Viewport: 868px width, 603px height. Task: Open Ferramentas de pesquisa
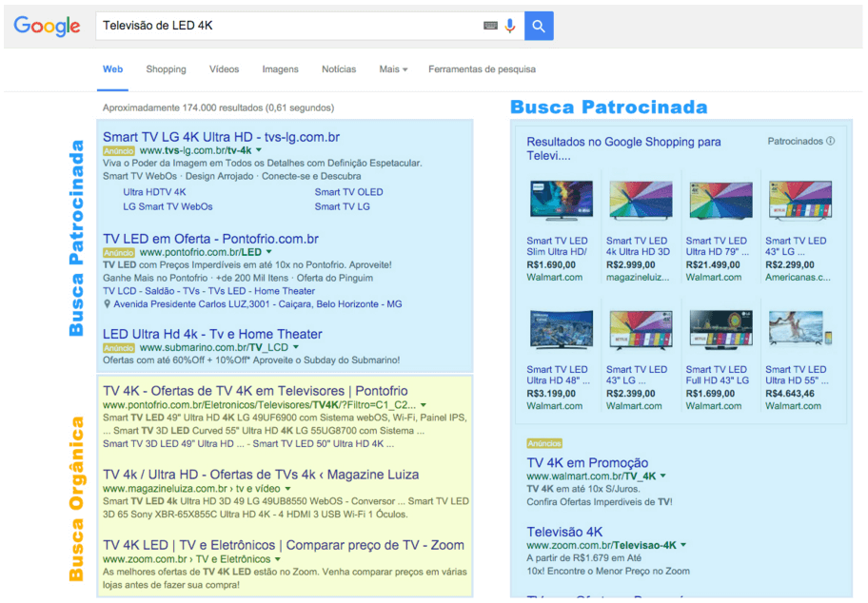coord(483,69)
